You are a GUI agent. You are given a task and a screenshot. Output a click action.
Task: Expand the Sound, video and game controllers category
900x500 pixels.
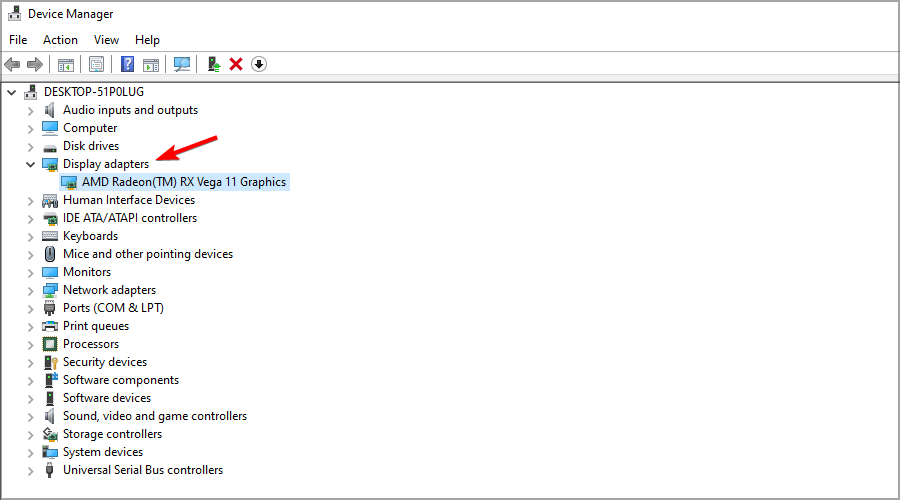[30, 416]
